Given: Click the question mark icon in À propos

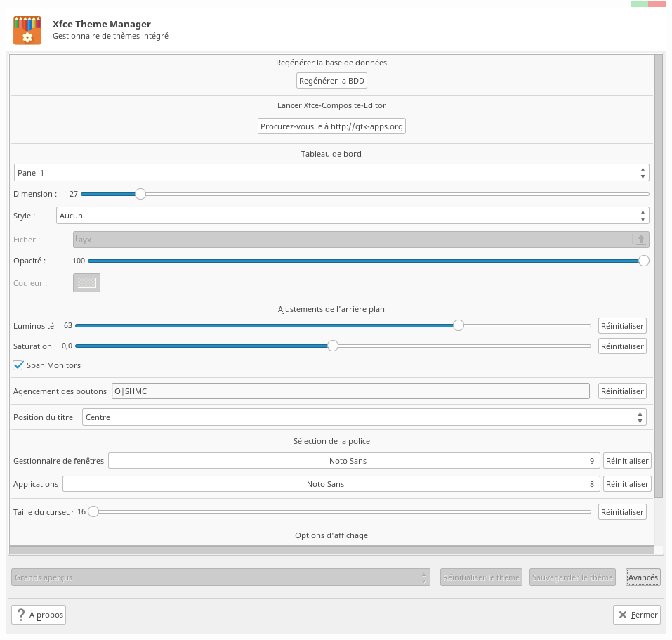Looking at the screenshot, I should click(x=20, y=615).
